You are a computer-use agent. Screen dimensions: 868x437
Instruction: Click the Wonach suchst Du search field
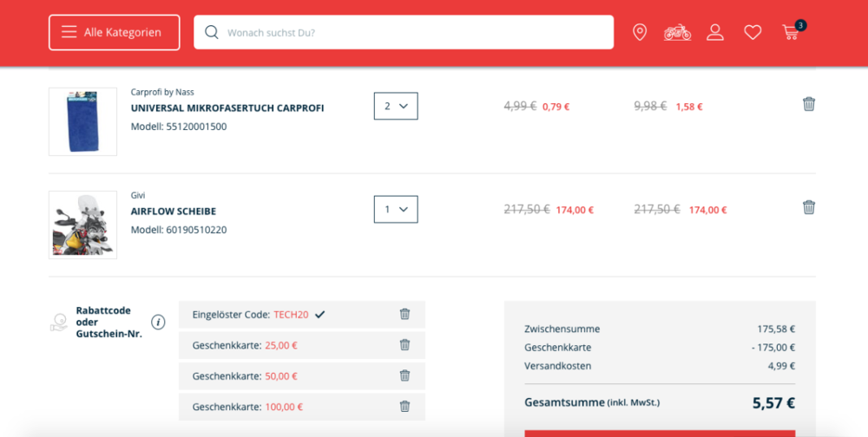(412, 32)
